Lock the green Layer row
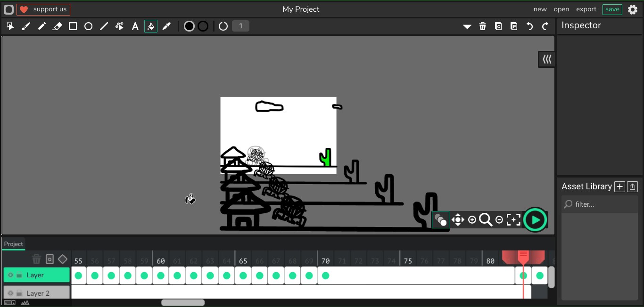The width and height of the screenshot is (644, 307). (x=19, y=275)
